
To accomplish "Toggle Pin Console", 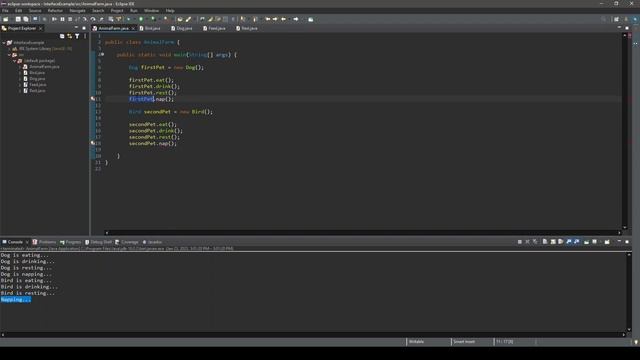I will point(587,242).
